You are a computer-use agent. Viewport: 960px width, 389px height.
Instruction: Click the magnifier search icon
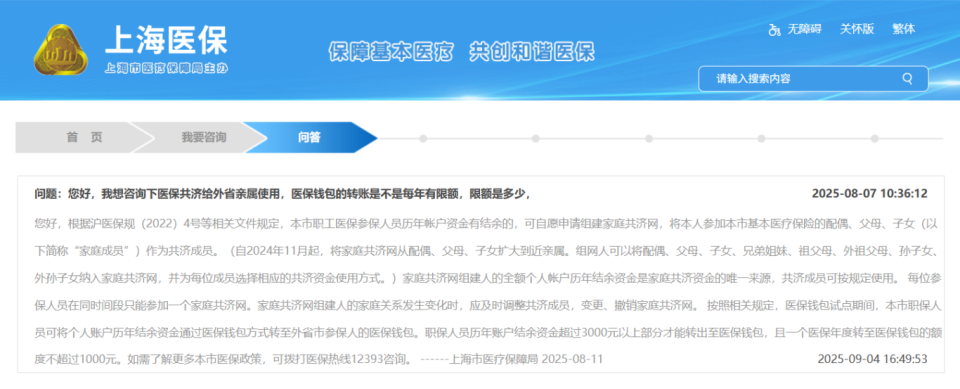907,79
